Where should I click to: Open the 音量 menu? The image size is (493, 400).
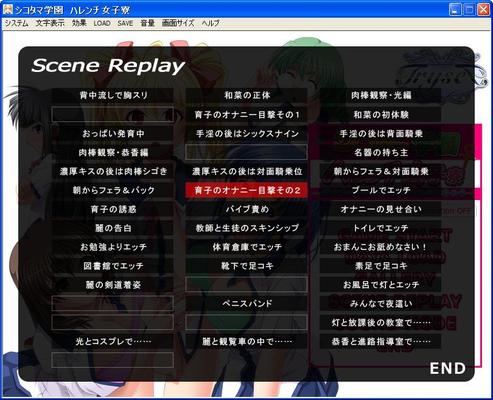tap(147, 23)
